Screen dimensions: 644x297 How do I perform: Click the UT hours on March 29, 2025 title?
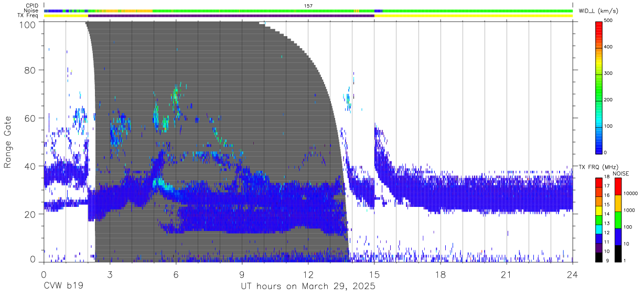pyautogui.click(x=308, y=287)
